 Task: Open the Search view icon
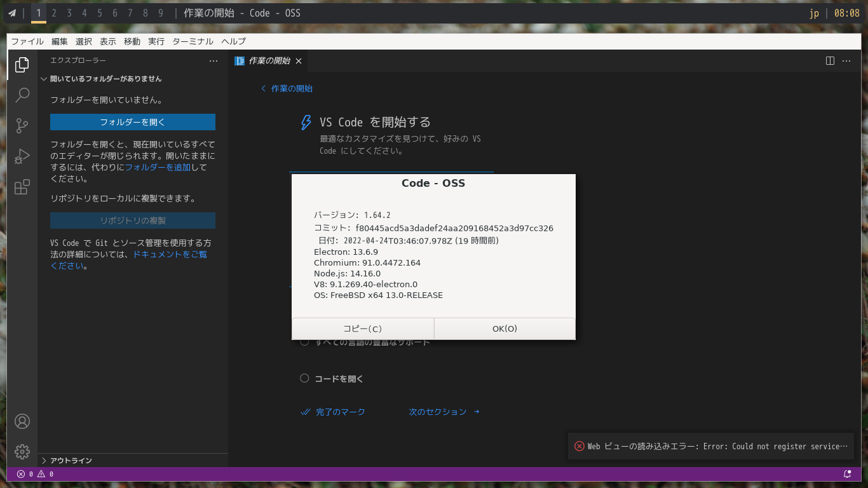pyautogui.click(x=22, y=95)
